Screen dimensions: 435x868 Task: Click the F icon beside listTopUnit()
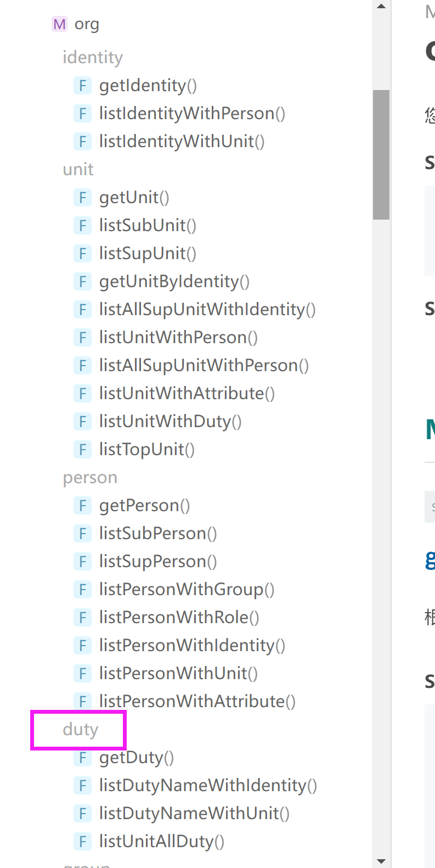(x=82, y=450)
